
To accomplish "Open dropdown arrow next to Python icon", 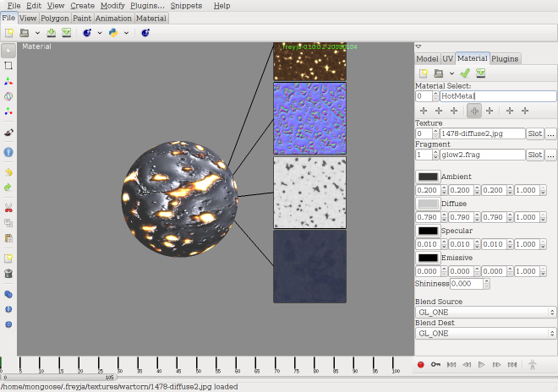I will [126, 33].
